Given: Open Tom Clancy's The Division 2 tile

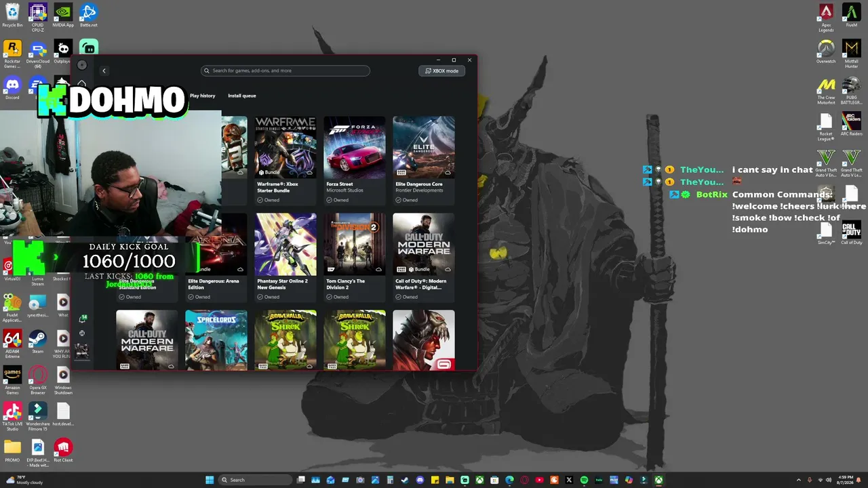Looking at the screenshot, I should [355, 258].
